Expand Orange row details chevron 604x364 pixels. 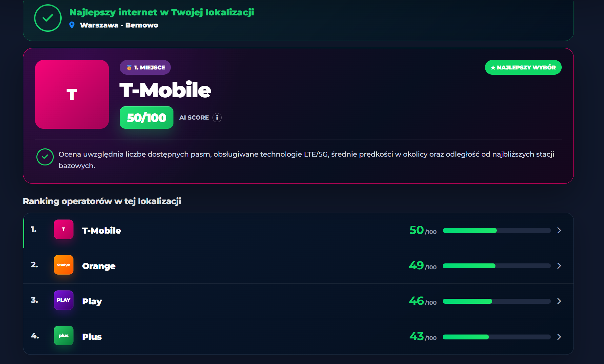point(559,266)
